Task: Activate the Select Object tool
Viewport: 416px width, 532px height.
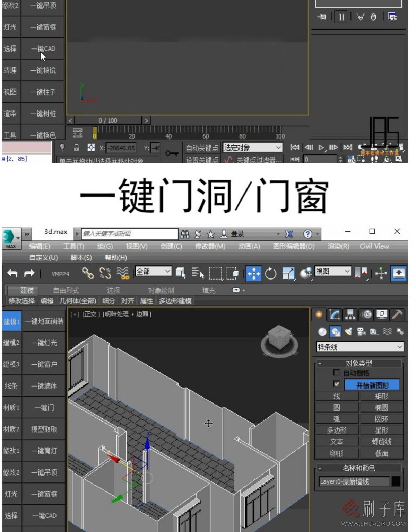Action: click(181, 273)
